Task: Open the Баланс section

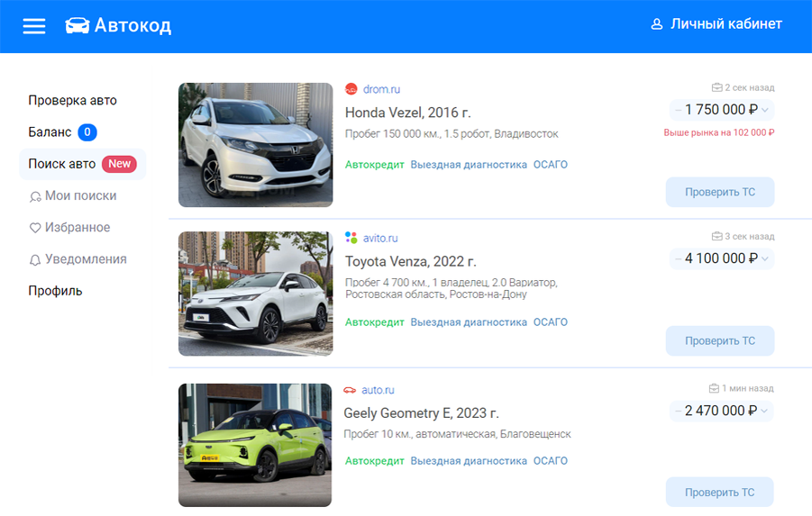Action: tap(50, 132)
